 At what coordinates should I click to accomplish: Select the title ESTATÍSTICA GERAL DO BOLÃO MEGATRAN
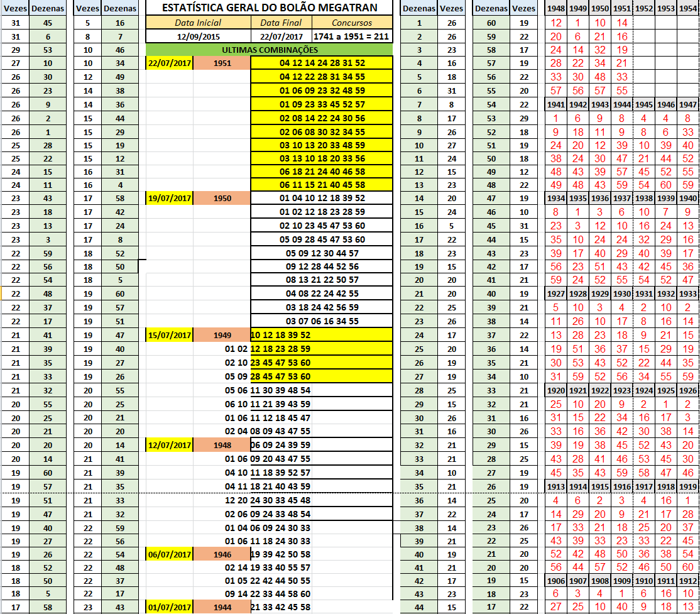(x=270, y=8)
